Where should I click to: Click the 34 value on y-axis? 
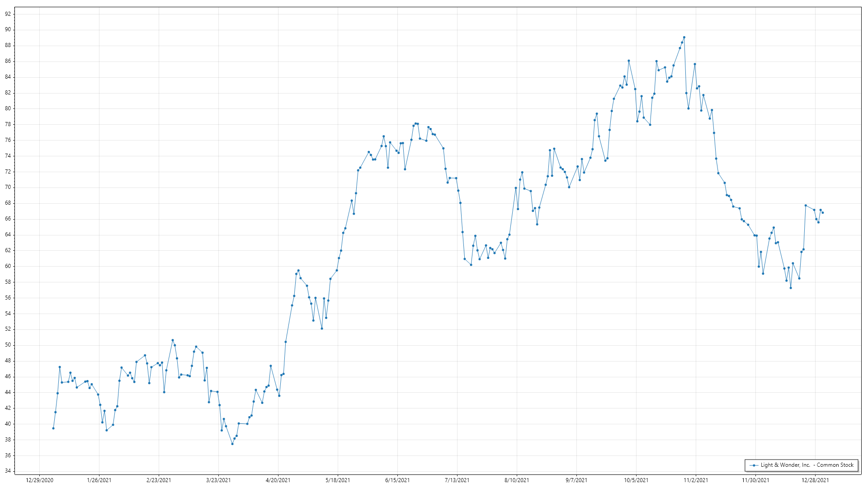(x=8, y=471)
